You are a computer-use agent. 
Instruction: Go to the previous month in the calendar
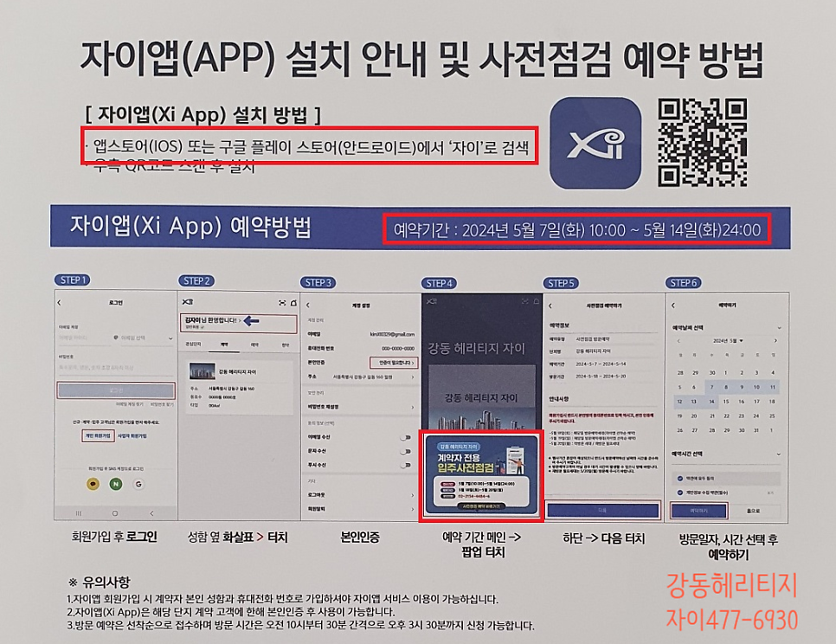[678, 341]
